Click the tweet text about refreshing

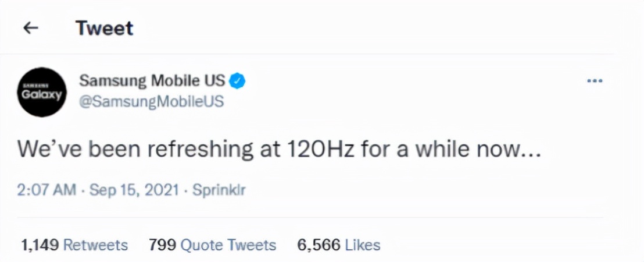click(x=279, y=149)
